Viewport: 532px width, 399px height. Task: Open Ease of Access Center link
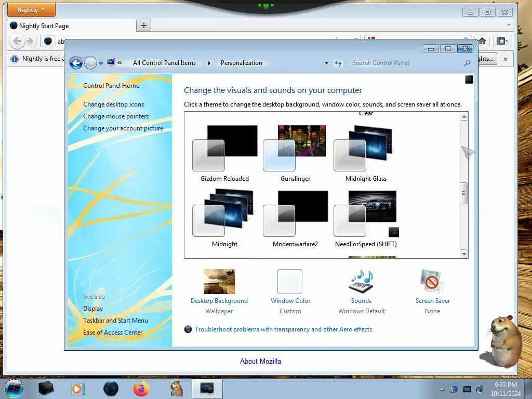click(x=113, y=332)
